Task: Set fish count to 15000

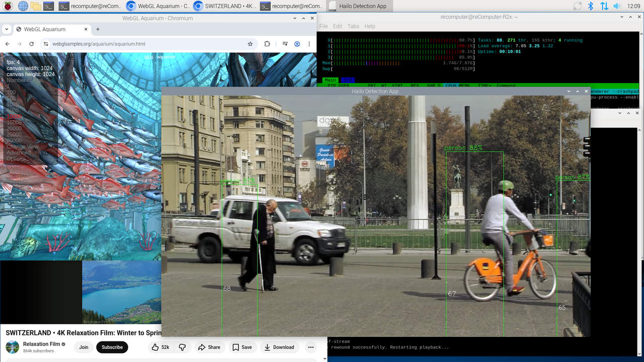Action: pyautogui.click(x=14, y=123)
